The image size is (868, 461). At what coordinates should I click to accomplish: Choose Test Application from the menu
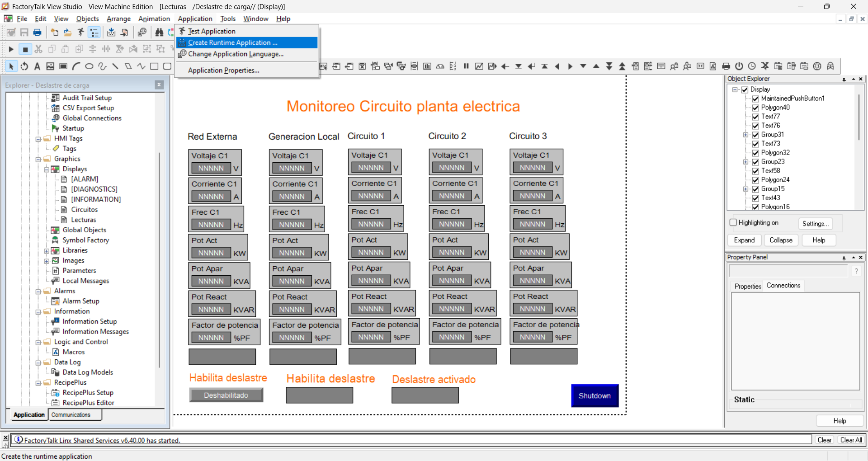coord(247,31)
